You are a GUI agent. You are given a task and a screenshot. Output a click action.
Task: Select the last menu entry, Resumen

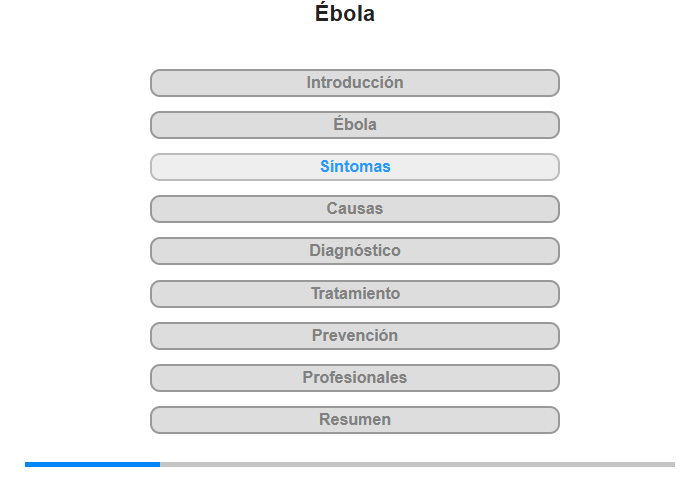point(354,420)
